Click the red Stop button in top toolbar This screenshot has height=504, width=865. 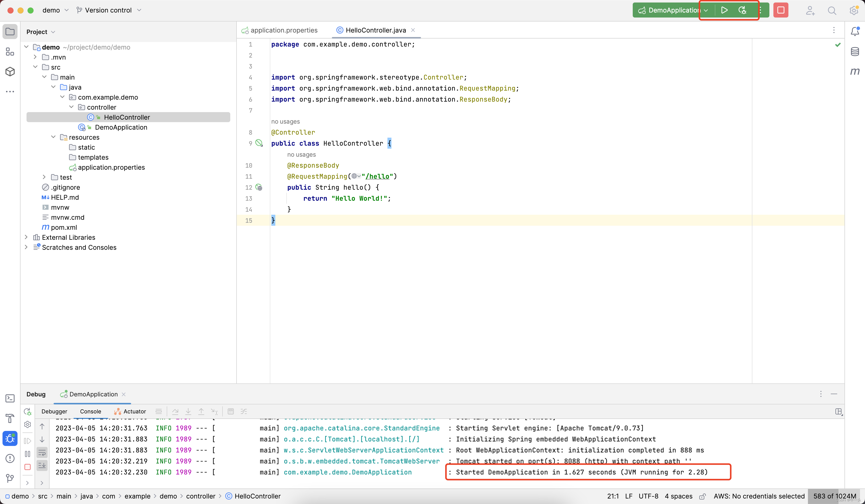[781, 10]
